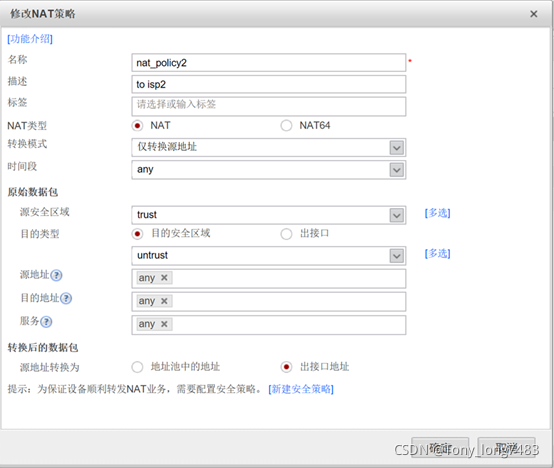This screenshot has height=468, width=554.
Task: Select 地址池中的地址 radio option
Action: coord(137,367)
